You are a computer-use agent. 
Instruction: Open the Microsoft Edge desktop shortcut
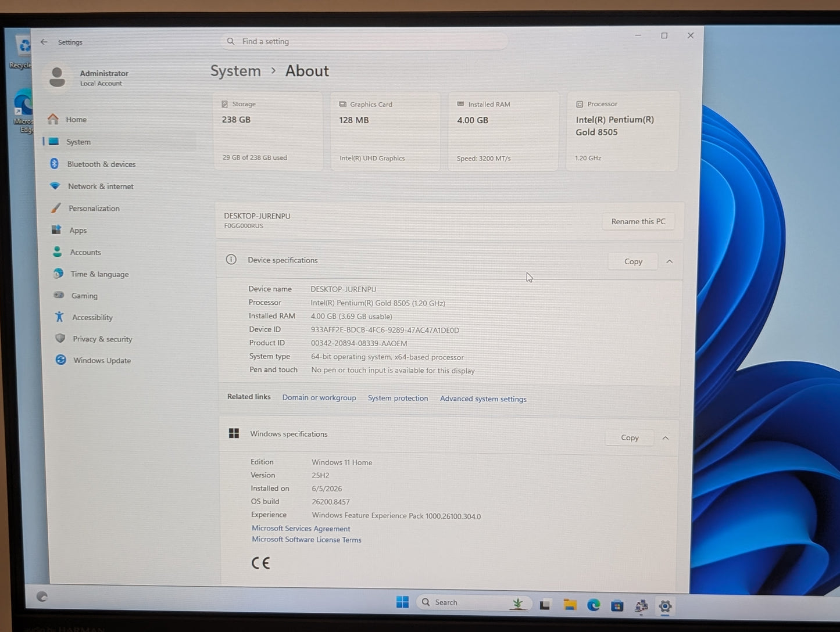pos(23,111)
